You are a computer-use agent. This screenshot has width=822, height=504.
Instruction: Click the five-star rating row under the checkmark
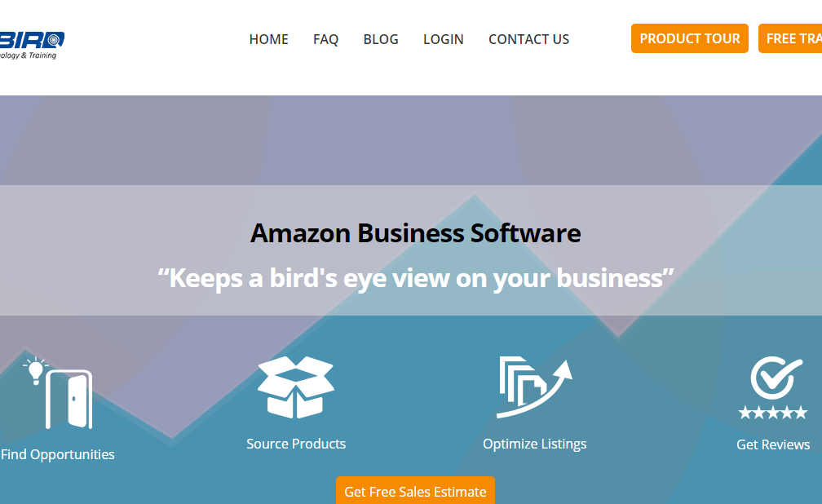[773, 413]
